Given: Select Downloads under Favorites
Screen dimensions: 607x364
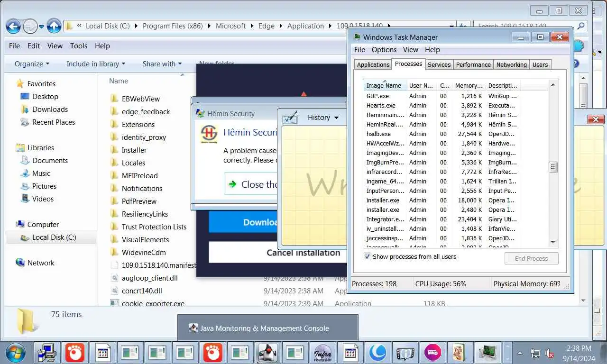Looking at the screenshot, I should (x=50, y=109).
